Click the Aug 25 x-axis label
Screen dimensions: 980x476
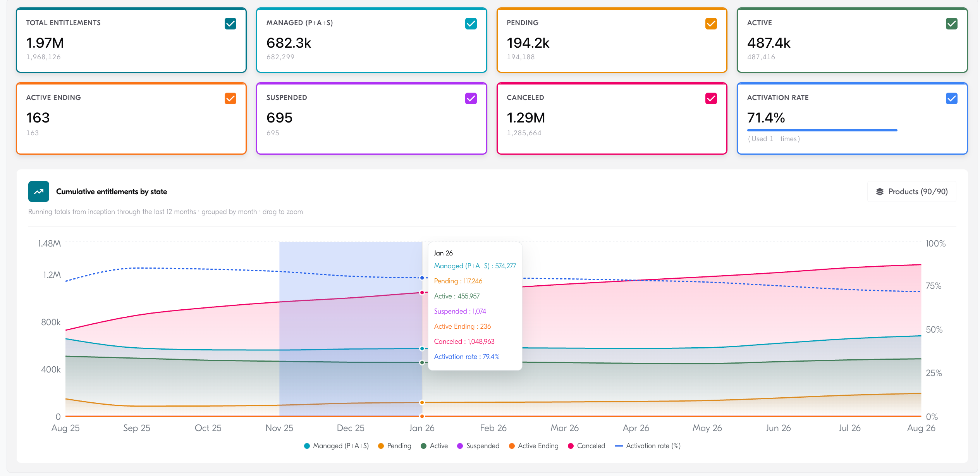coord(65,428)
